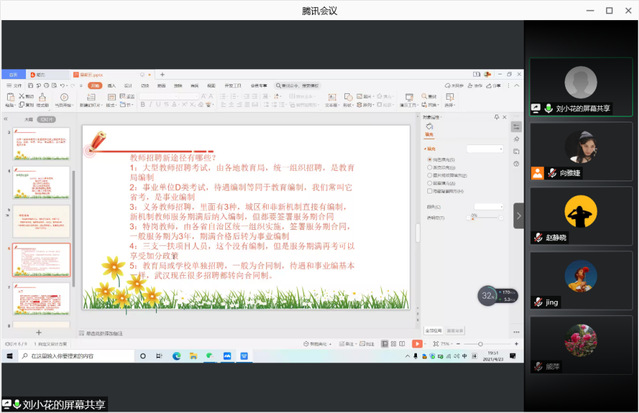Screen dimensions: 639x413
Task: Click the Windows Start button on the taskbar
Action: click(x=7, y=355)
